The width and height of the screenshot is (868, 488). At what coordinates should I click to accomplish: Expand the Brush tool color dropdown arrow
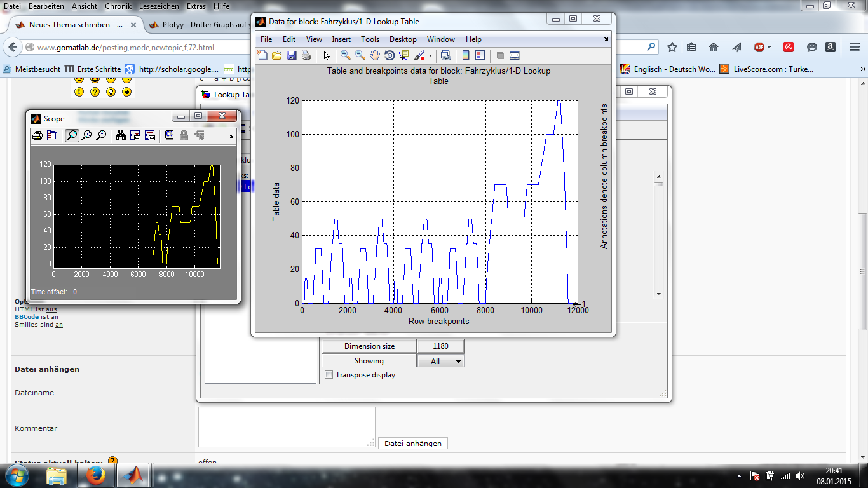(430, 55)
